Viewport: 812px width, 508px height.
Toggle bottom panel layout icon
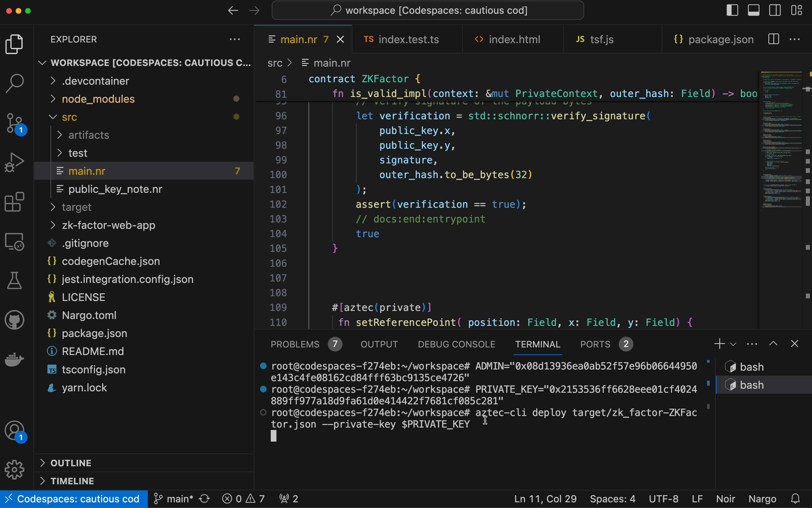coord(754,10)
